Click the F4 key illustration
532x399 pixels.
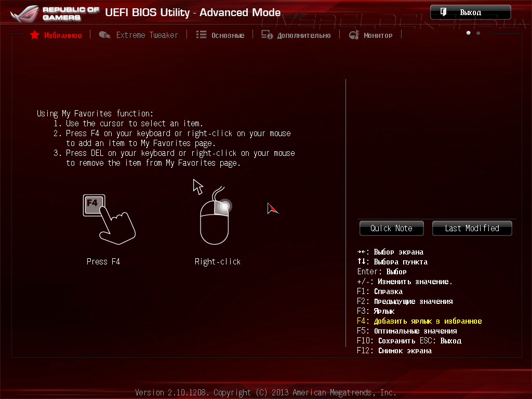tap(109, 219)
